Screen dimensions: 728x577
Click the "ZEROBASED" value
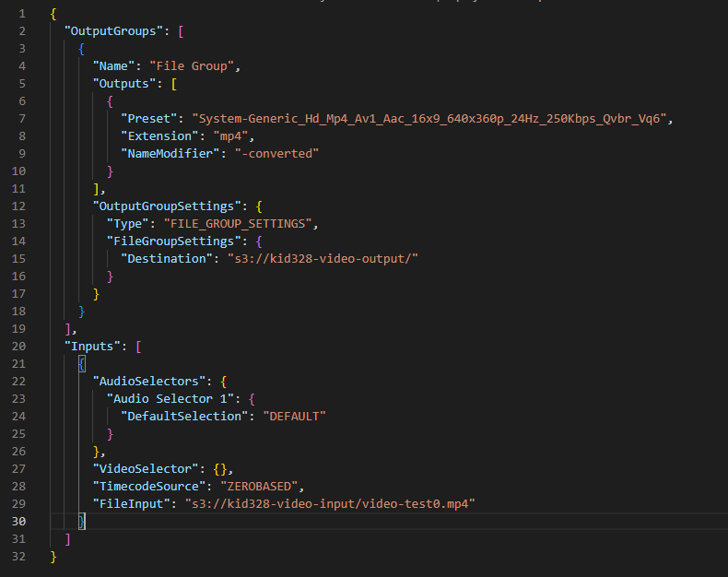[x=259, y=487]
